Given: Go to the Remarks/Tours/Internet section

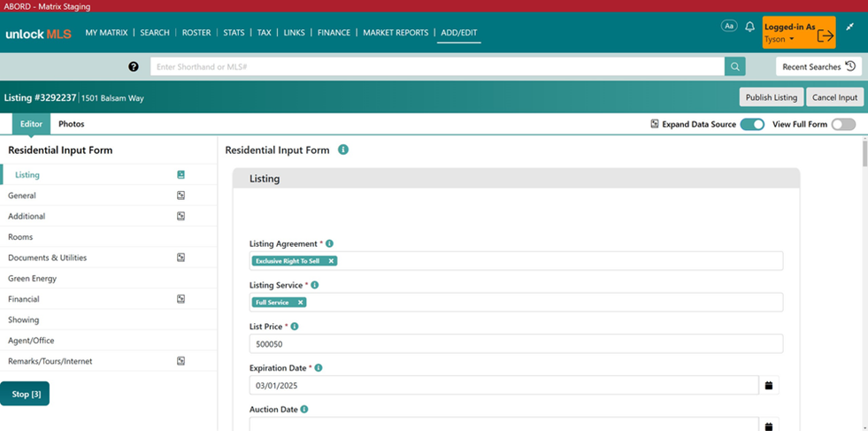Looking at the screenshot, I should 109,361.
